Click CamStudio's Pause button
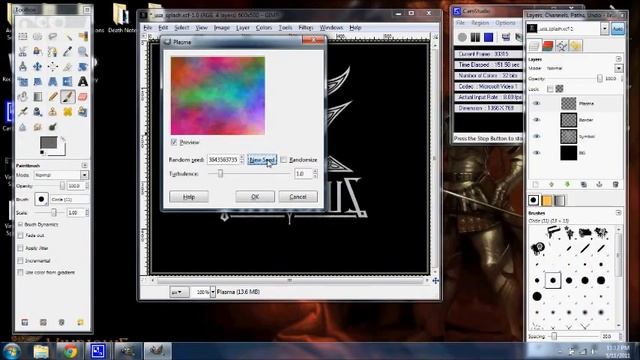The image size is (640, 360). click(475, 38)
